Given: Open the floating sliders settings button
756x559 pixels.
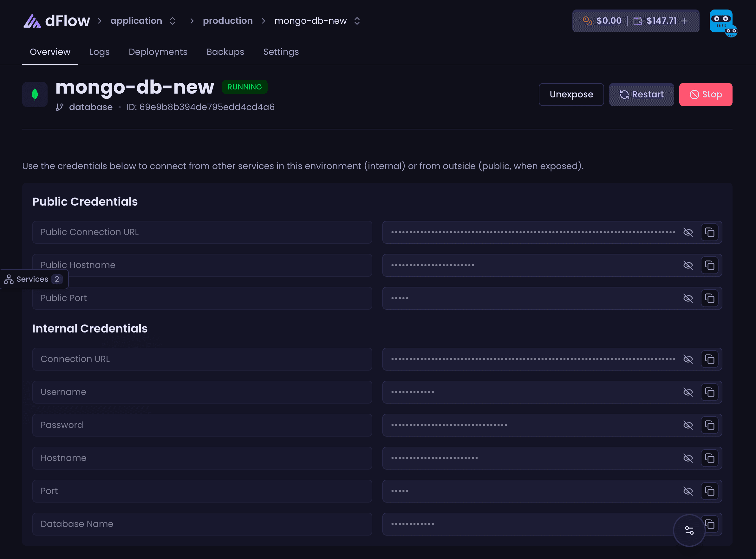Looking at the screenshot, I should 689,530.
